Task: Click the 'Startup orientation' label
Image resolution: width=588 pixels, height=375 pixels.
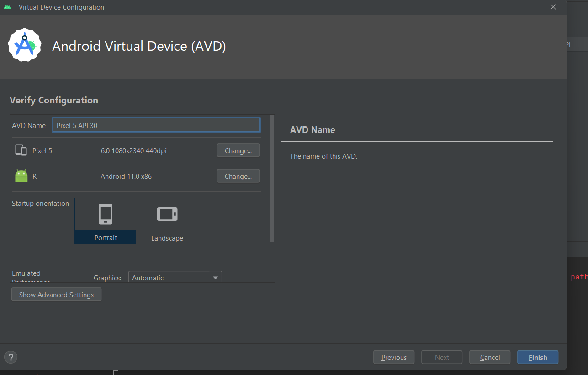Action: [x=40, y=204]
